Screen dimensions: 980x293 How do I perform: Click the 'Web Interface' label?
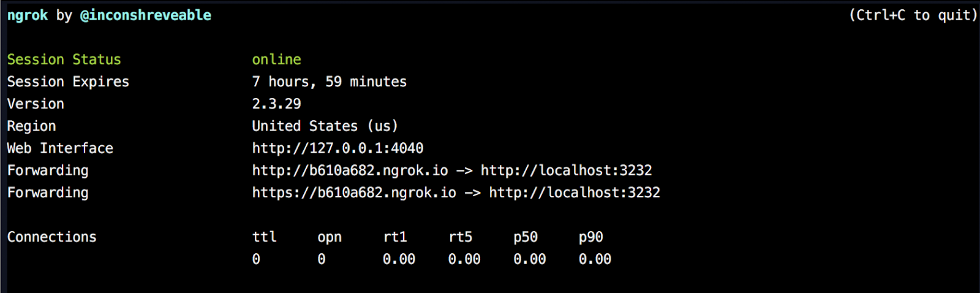pos(60,148)
